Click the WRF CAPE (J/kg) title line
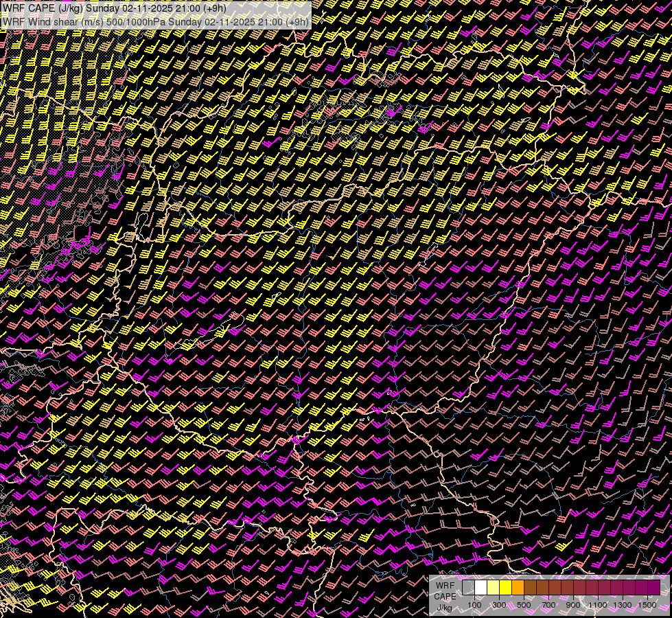Screen dimensions: 672x618 (115, 8)
